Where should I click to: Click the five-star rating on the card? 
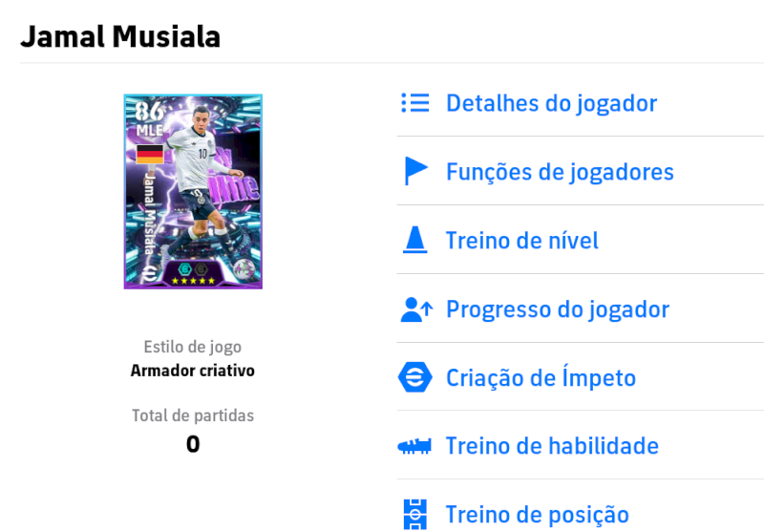click(x=193, y=281)
